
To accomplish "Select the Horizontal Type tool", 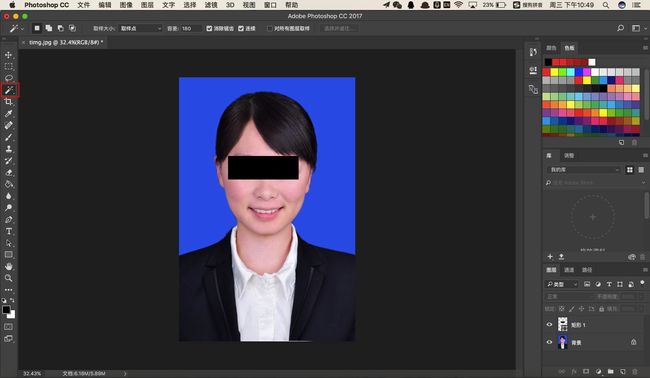I will (x=9, y=231).
